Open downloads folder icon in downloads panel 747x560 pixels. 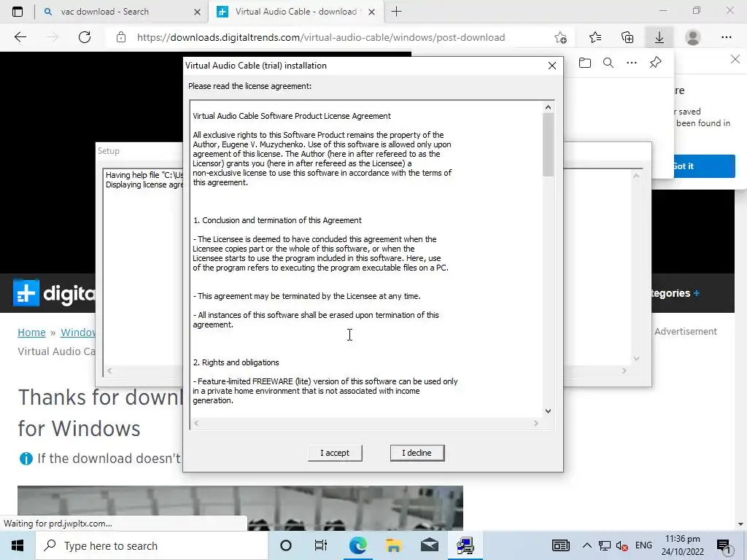[x=585, y=63]
